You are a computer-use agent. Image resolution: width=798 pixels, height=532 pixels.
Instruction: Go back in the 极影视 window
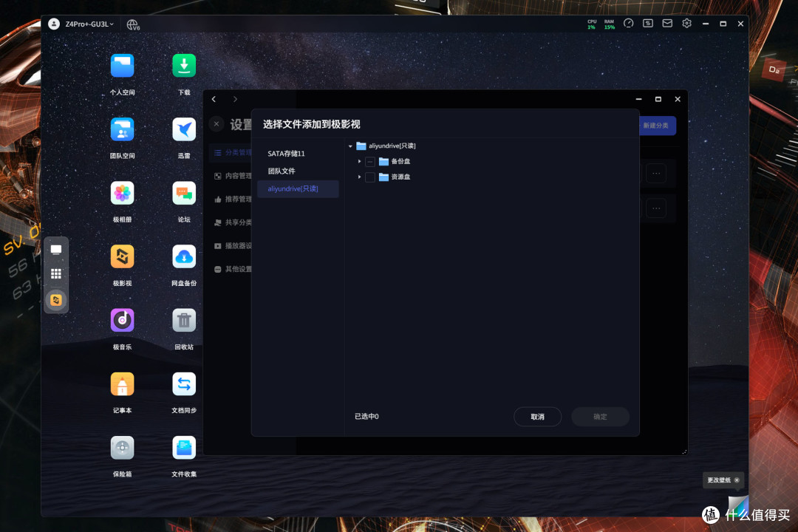click(214, 99)
